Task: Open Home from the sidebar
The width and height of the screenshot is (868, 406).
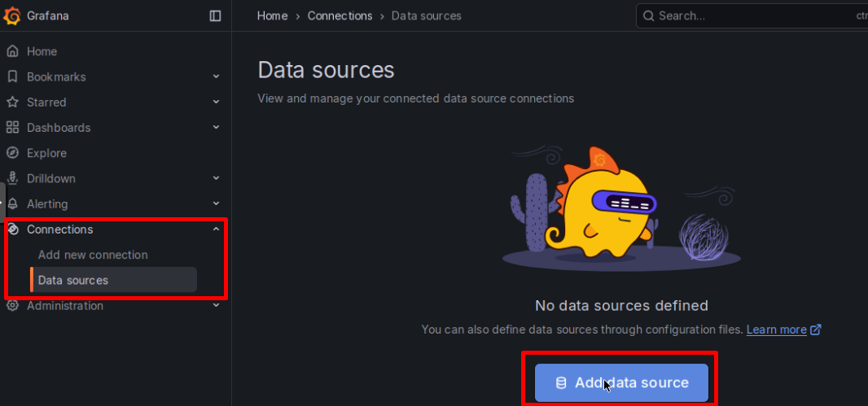Action: tap(42, 51)
